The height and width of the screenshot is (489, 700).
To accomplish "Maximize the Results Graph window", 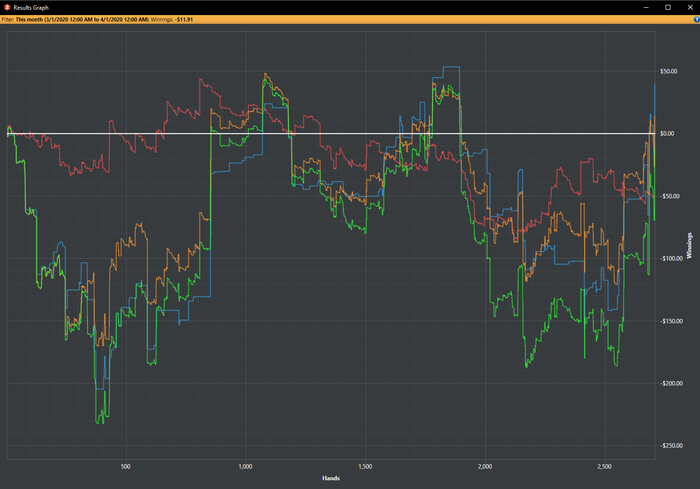I will (668, 7).
